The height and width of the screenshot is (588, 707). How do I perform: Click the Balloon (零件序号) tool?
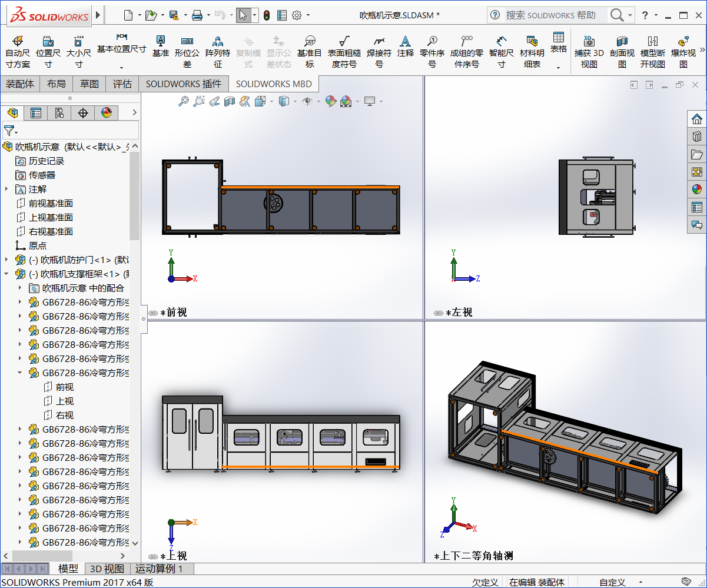[432, 51]
